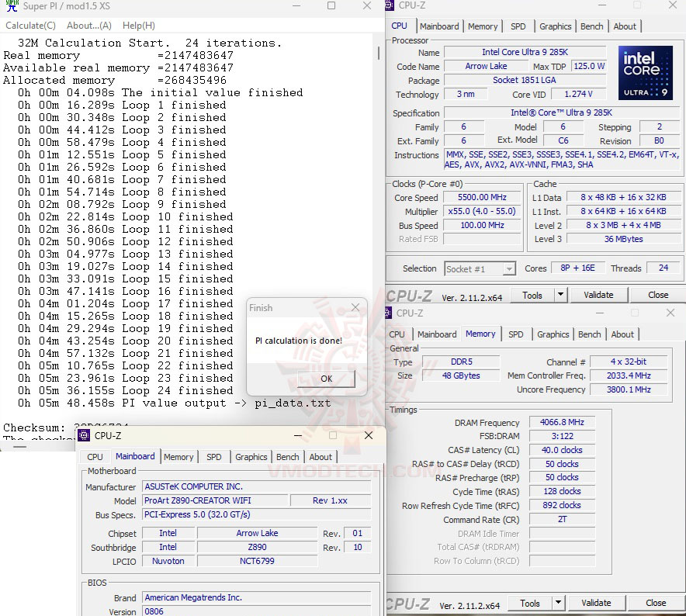The image size is (686, 616).
Task: Click the Cores value 8P + 16E
Action: click(x=577, y=268)
